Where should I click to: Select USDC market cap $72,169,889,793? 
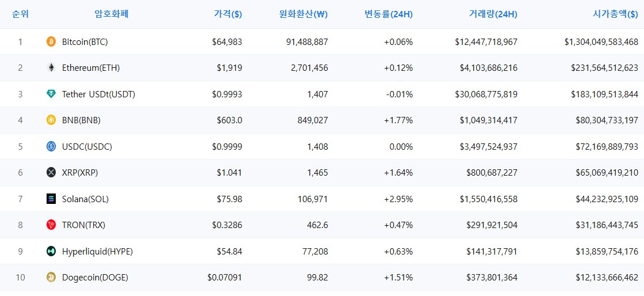pyautogui.click(x=607, y=147)
